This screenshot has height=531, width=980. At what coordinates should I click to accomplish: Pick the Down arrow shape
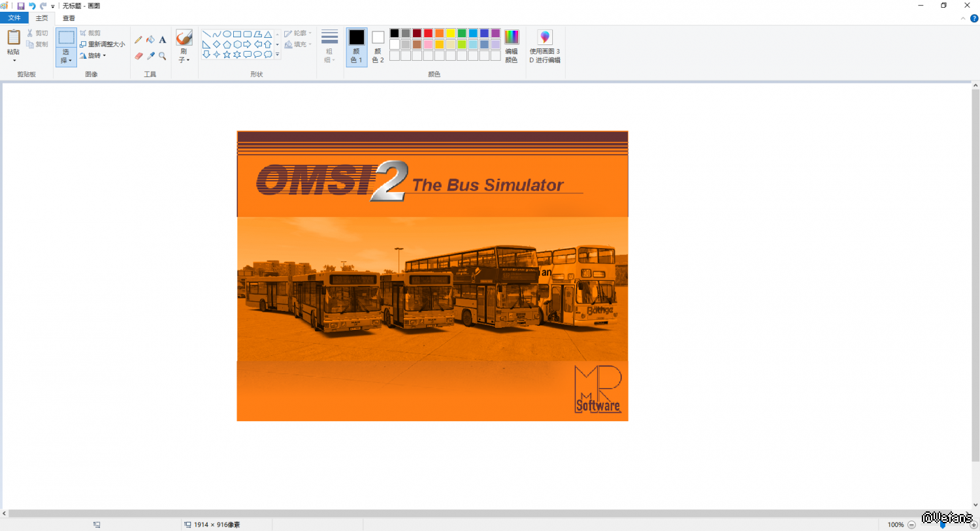coord(206,55)
